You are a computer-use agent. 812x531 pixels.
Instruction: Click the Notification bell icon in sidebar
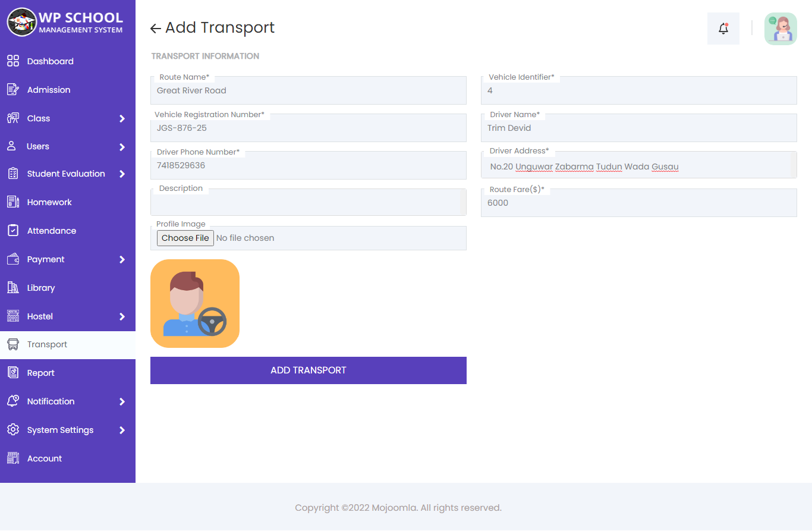[13, 401]
